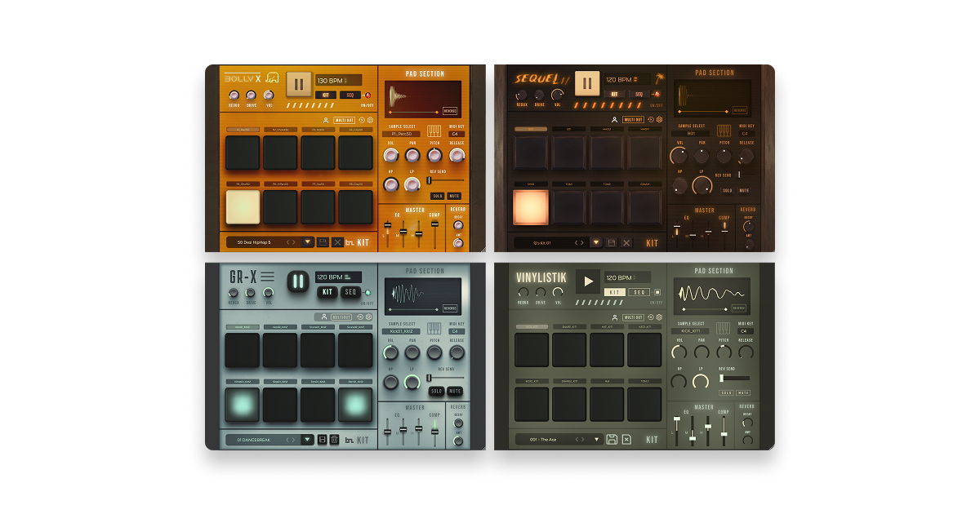
Task: Open the MIDI Key C4 selector in Bolly X
Action: click(457, 134)
